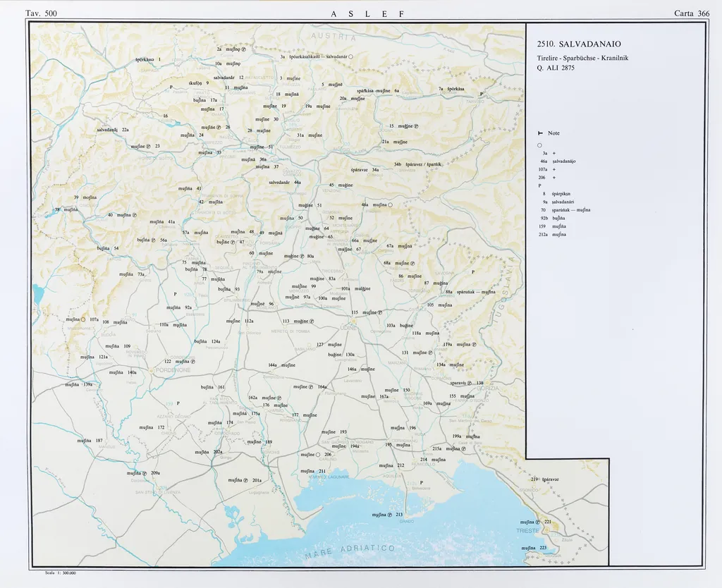Select the map title 2510. SALVADANAIO
The image size is (722, 588).
coord(579,44)
